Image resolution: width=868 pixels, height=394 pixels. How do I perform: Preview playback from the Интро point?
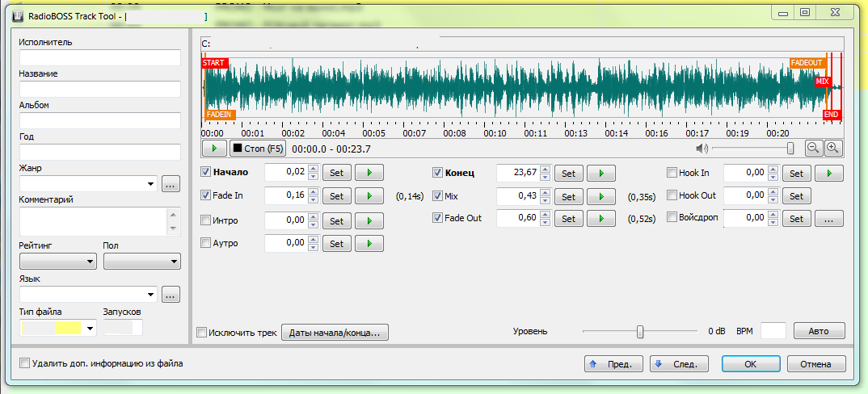click(369, 220)
